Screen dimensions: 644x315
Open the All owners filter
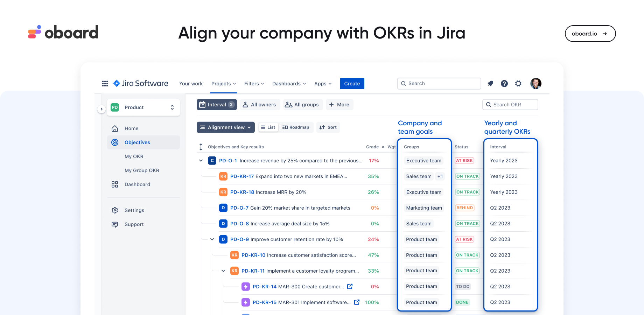pos(260,105)
